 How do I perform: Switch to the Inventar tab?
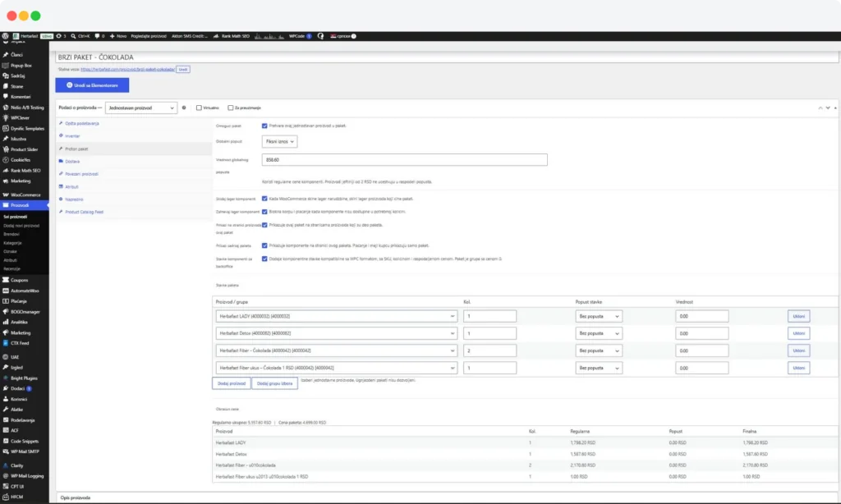coord(72,136)
